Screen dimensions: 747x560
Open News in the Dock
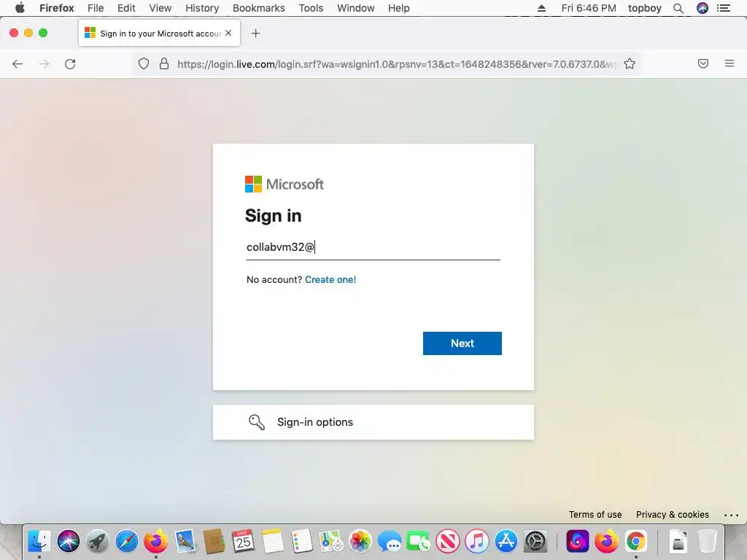[448, 542]
